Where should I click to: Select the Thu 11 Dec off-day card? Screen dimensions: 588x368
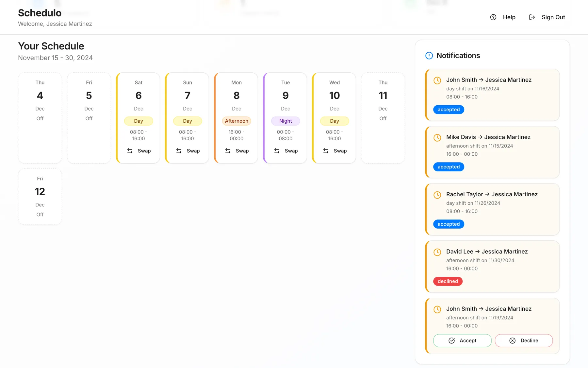(383, 118)
